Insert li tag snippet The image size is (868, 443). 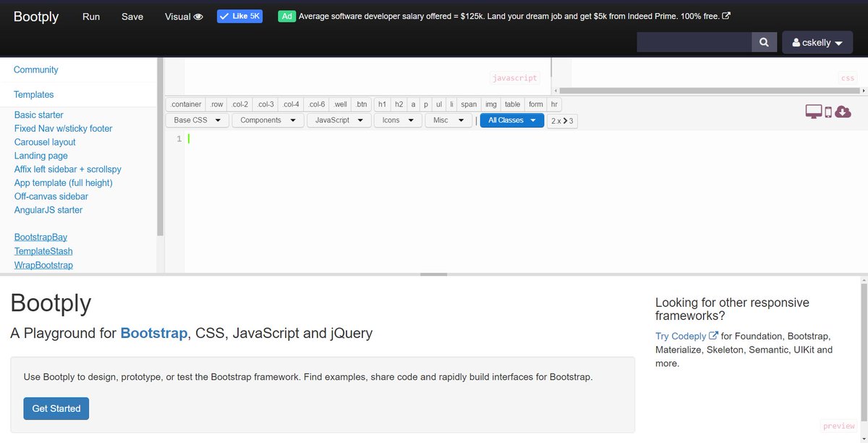[451, 104]
